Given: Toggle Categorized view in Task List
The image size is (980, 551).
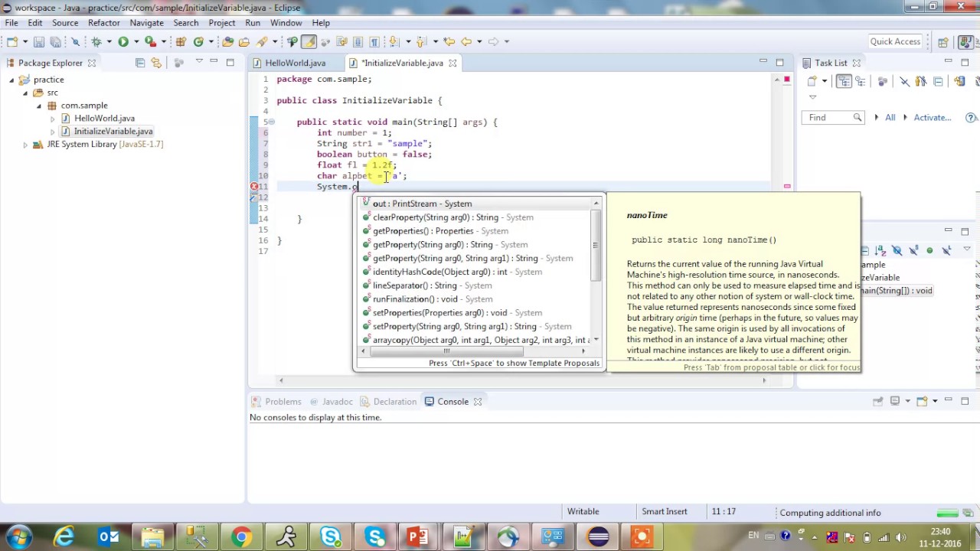Looking at the screenshot, I should click(x=844, y=81).
